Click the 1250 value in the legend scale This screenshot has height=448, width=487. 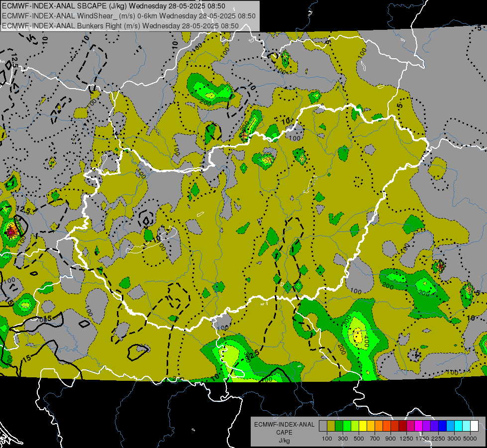[x=406, y=439]
